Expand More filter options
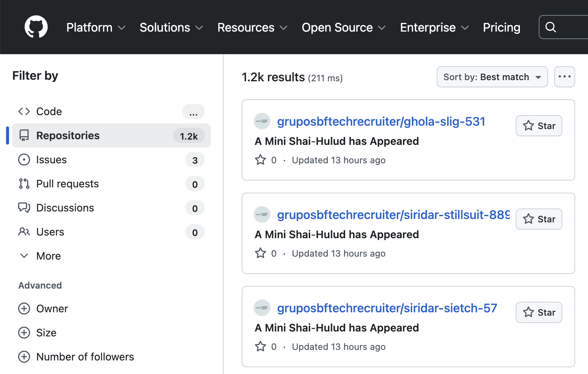Viewport: 588px width, 374px height. click(x=111, y=256)
